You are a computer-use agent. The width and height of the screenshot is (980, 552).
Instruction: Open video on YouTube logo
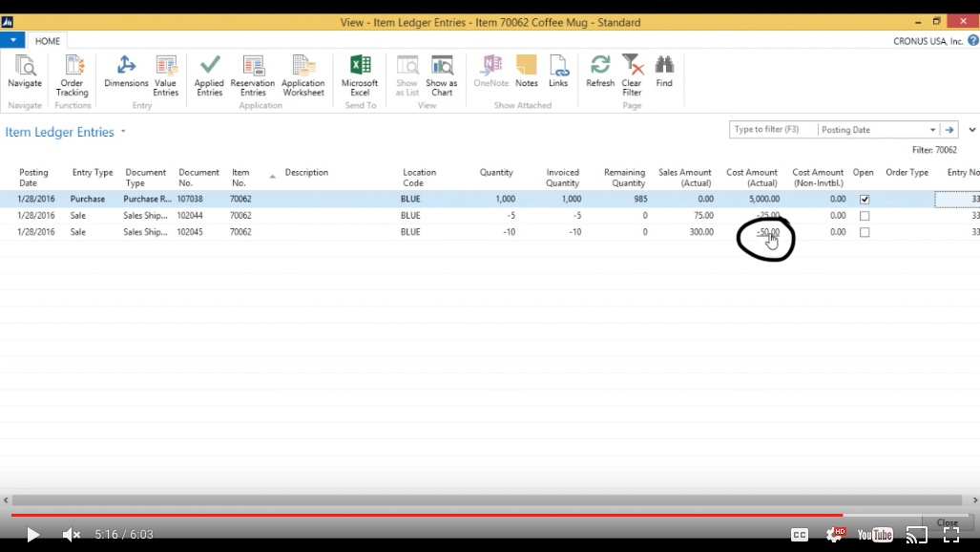click(x=875, y=535)
